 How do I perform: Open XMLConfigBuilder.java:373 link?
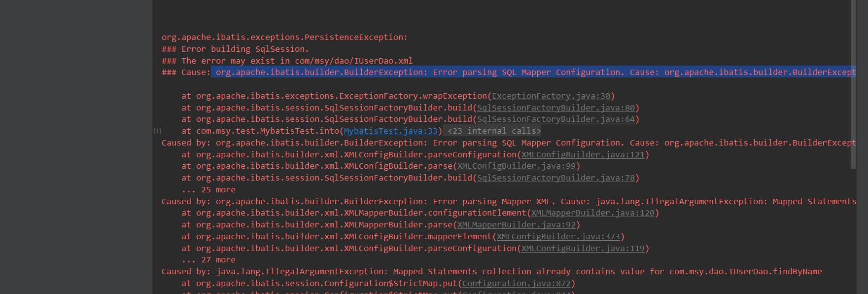click(558, 236)
